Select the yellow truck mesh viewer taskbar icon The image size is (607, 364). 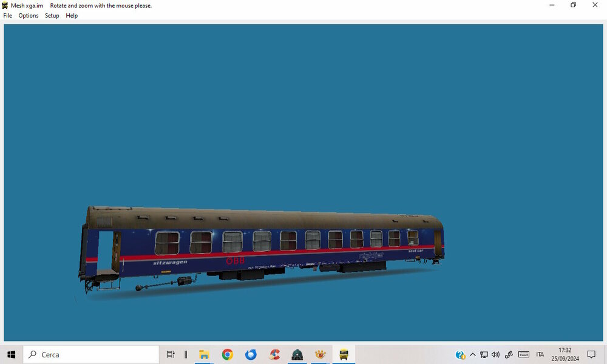(344, 354)
